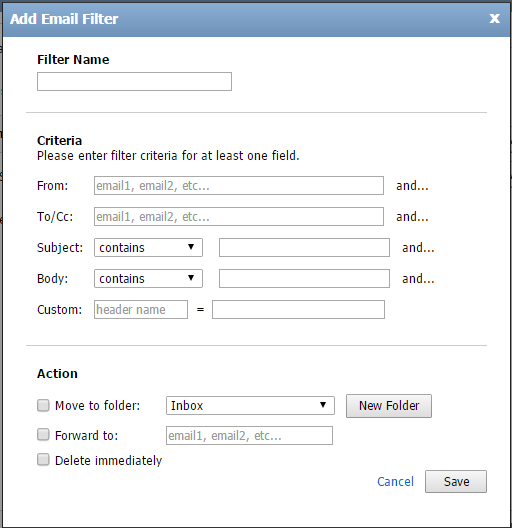The width and height of the screenshot is (512, 528).
Task: Expand the Inbox folder dropdown
Action: [x=250, y=405]
